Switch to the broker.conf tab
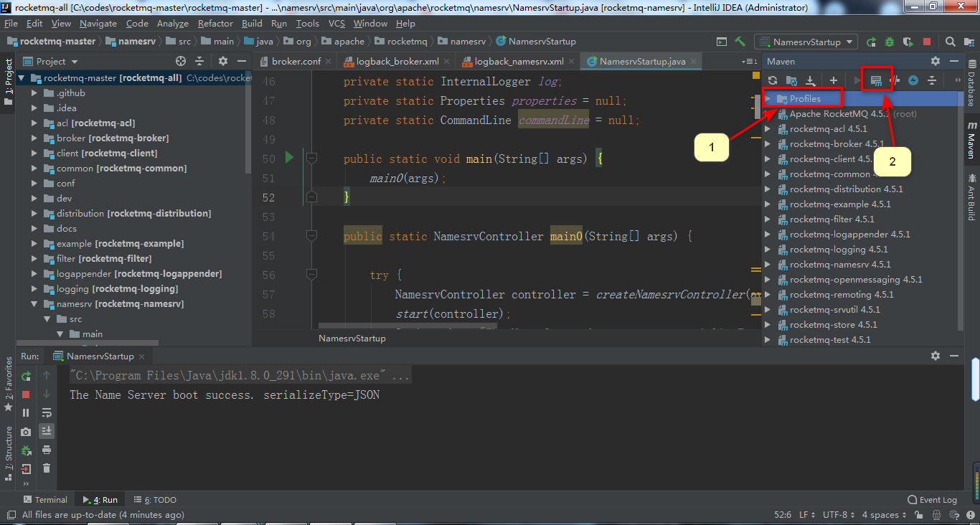 pos(295,62)
